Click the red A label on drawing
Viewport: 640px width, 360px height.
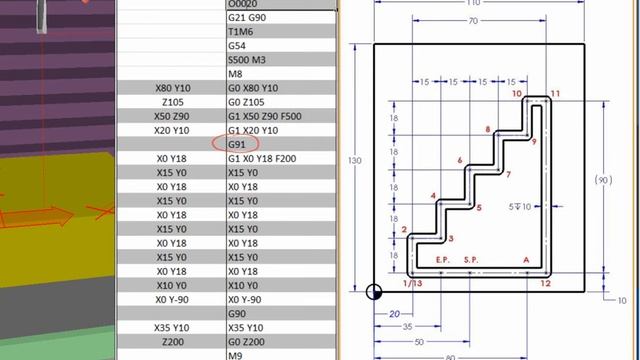[526, 260]
